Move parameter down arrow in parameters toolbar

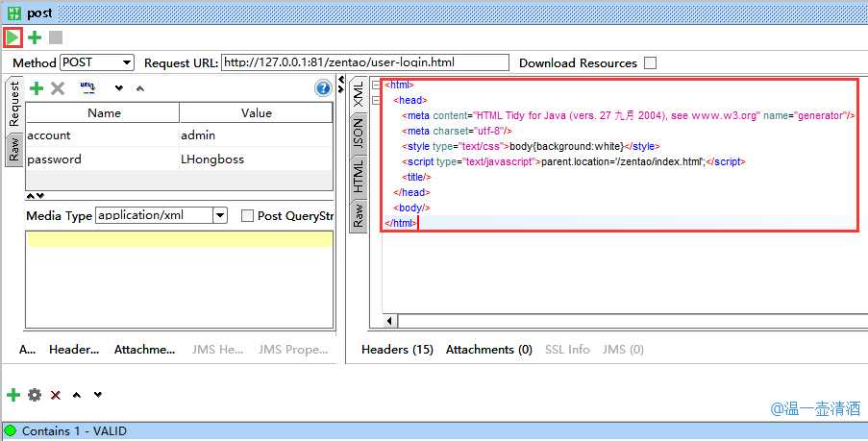(118, 88)
